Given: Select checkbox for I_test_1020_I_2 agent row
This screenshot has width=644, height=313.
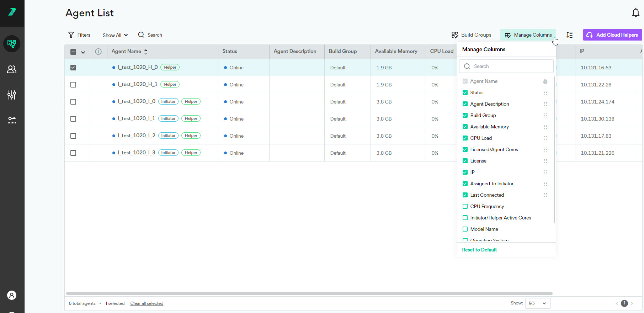Looking at the screenshot, I should pos(73,136).
